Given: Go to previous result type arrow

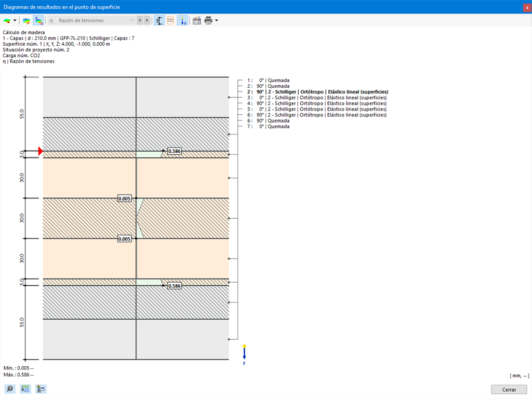Looking at the screenshot, I should tap(140, 20).
